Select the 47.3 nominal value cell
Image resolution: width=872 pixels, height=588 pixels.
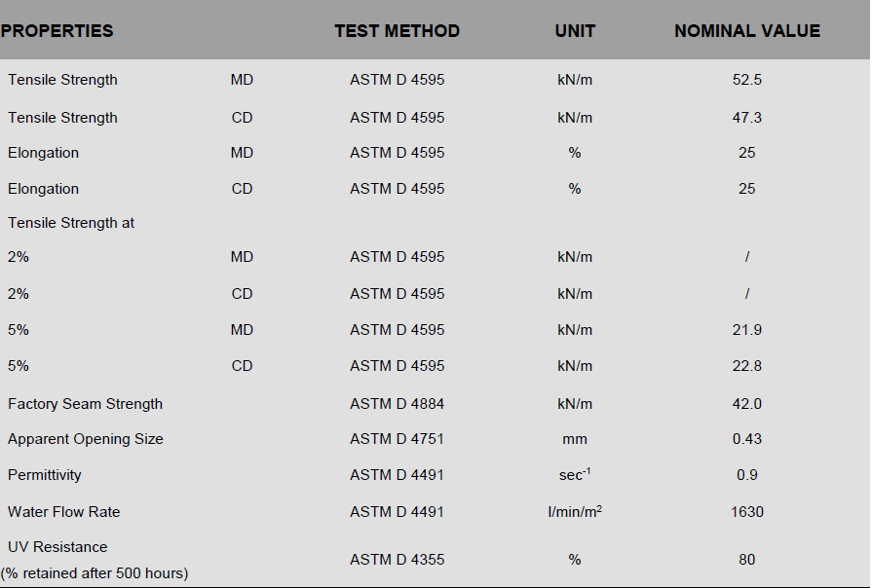[747, 118]
